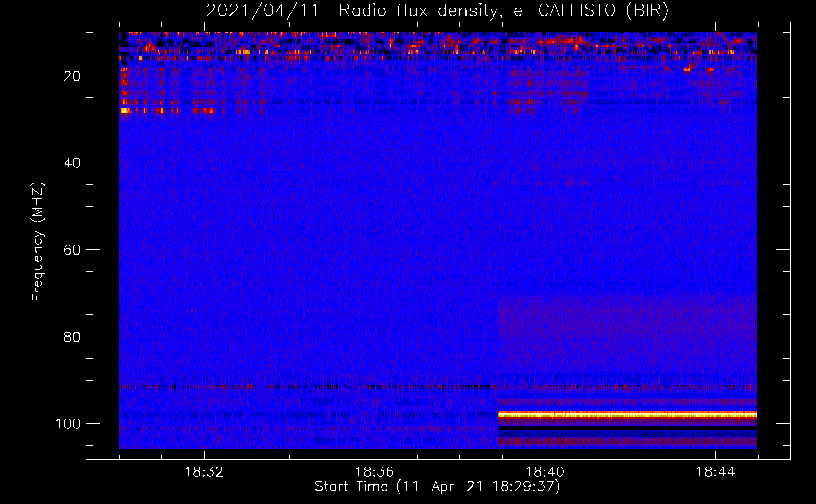Click the 60 frequency tick label
Viewport: 816px width, 504px height.
(72, 250)
